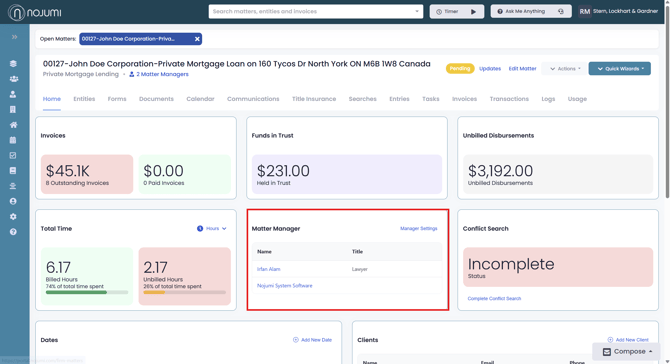Viewport: 670px width, 364px height.
Task: Switch to the Entries tab
Action: pos(399,99)
